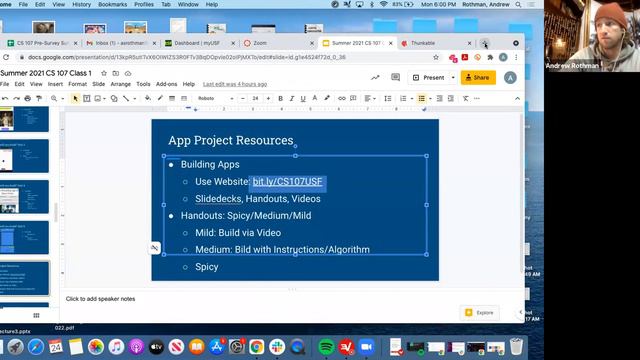Bookmark this page with the star icon
The height and width of the screenshot is (360, 640).
tap(436, 58)
